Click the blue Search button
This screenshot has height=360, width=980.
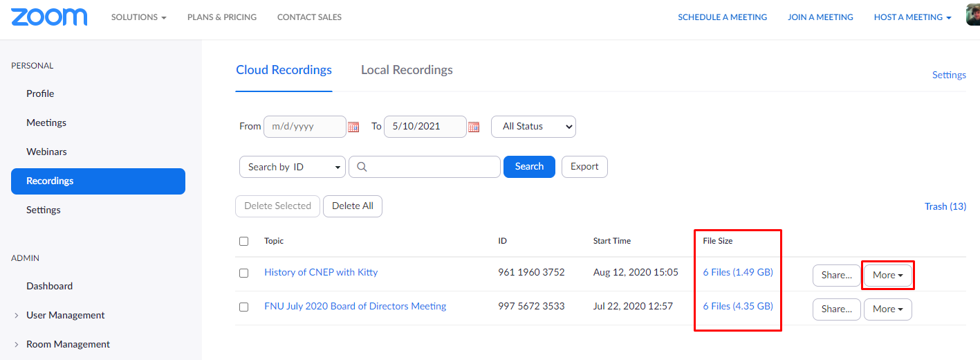[529, 167]
